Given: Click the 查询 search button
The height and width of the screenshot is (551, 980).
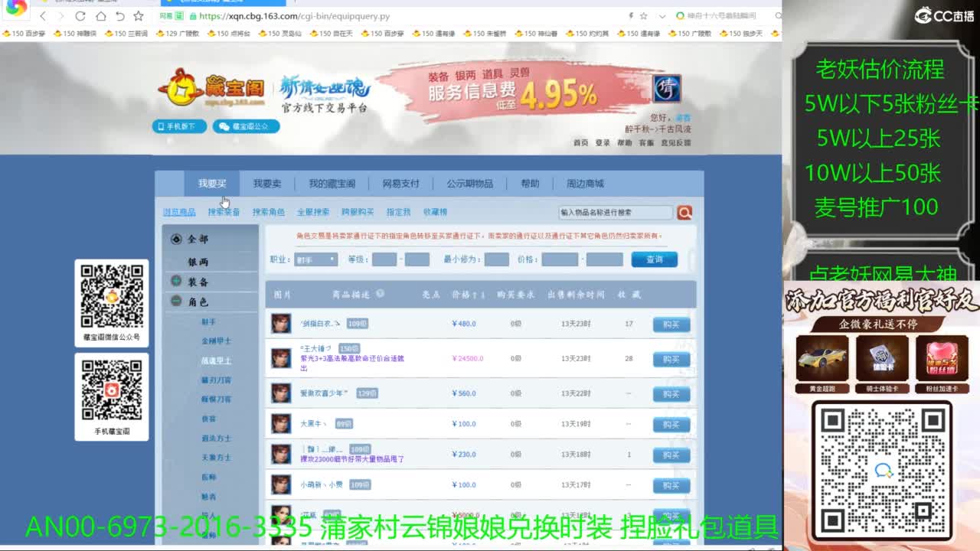Looking at the screenshot, I should pos(654,259).
